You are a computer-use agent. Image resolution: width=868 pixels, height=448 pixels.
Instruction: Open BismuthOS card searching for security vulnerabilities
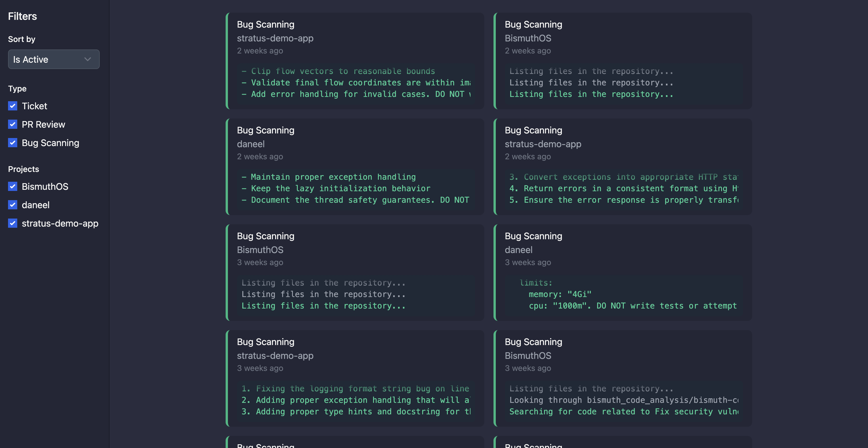(623, 378)
